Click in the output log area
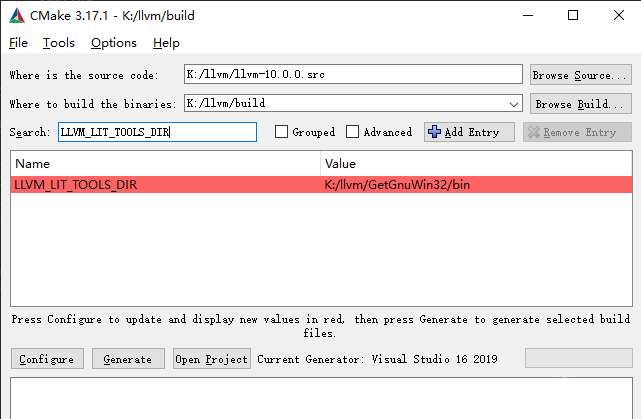 pyautogui.click(x=321, y=398)
